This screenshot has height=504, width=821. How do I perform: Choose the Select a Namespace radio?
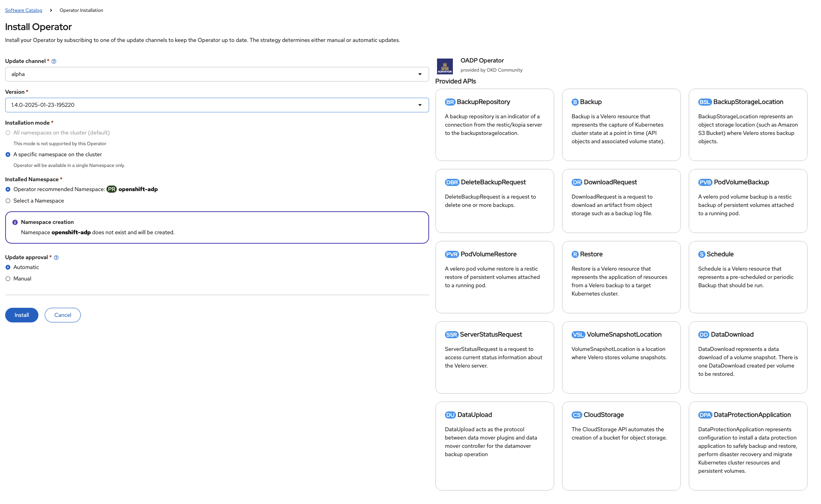tap(8, 201)
